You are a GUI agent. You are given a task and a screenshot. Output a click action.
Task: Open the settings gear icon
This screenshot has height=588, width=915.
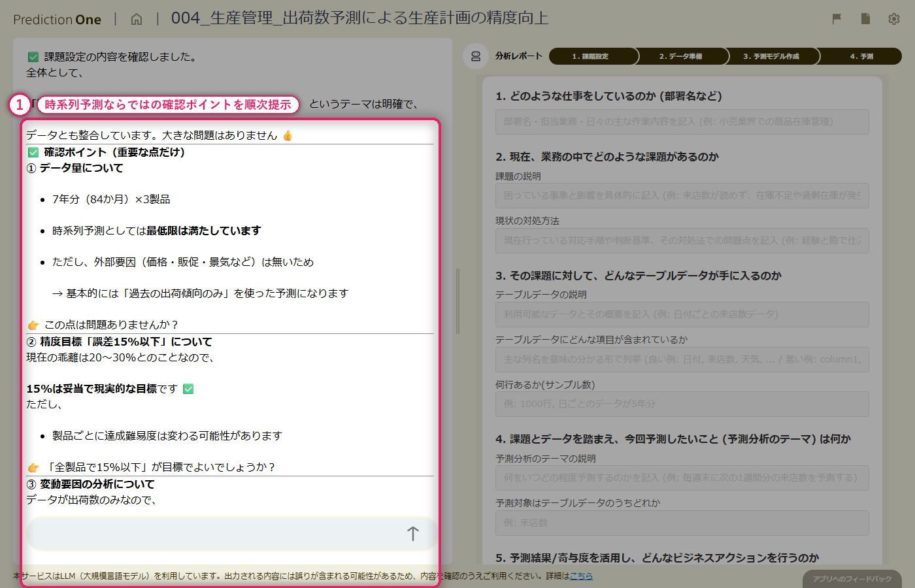pos(894,19)
